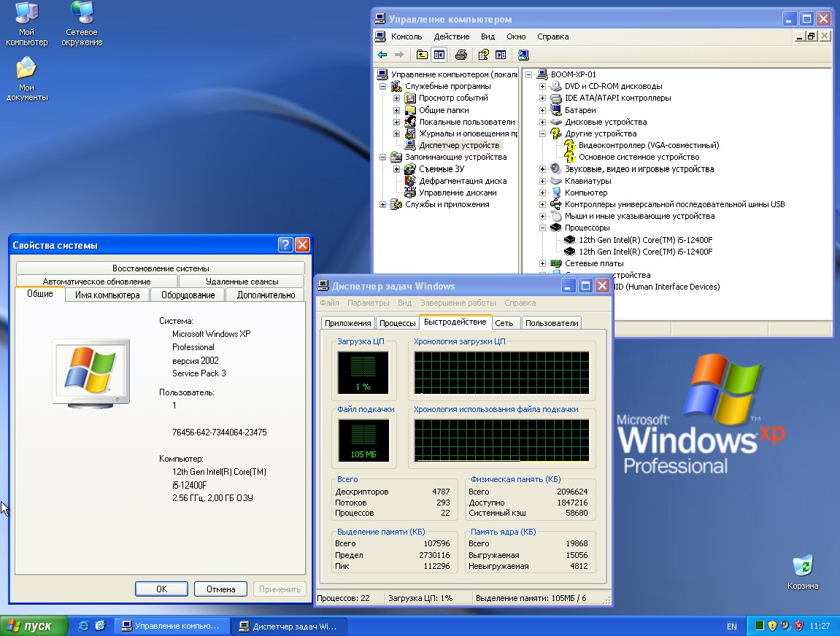Viewport: 840px width, 636px height.
Task: Click the Help toolbar icon with question mark
Action: (483, 55)
